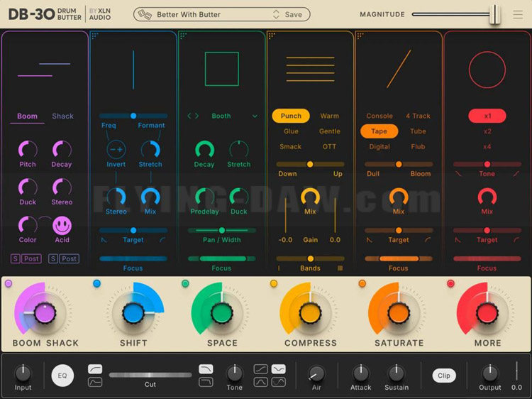Click the Saturate diagonal line graphic
The height and width of the screenshot is (399, 532).
tap(399, 69)
